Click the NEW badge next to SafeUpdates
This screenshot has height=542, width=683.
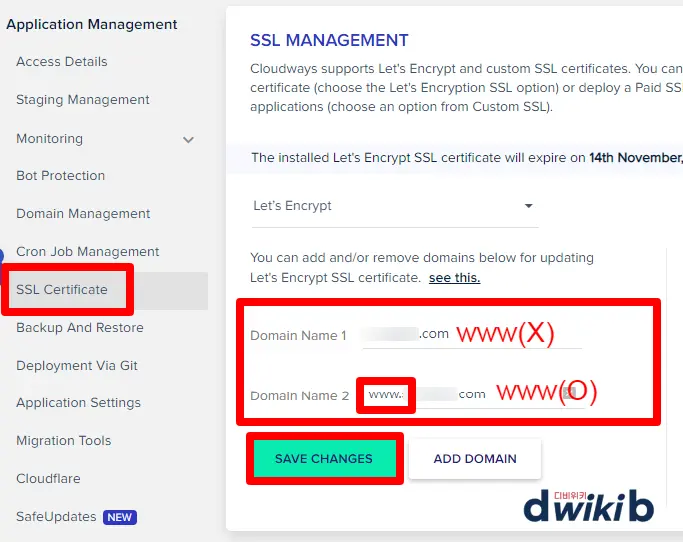pyautogui.click(x=120, y=517)
